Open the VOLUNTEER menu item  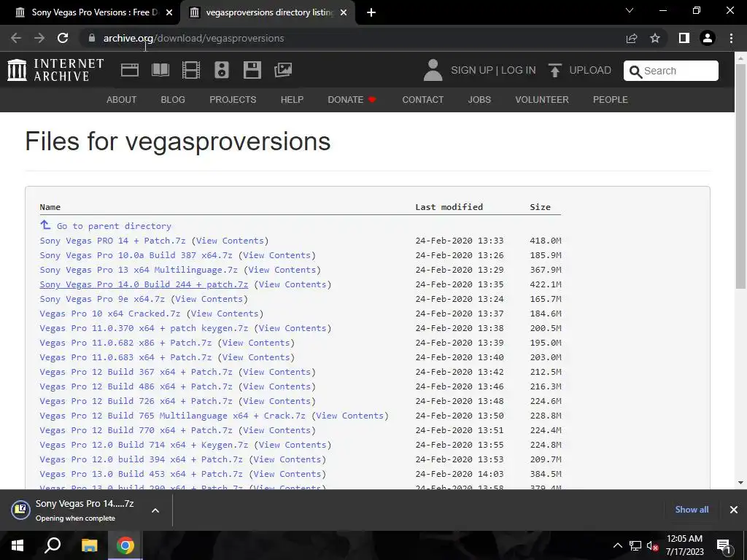[x=542, y=99]
